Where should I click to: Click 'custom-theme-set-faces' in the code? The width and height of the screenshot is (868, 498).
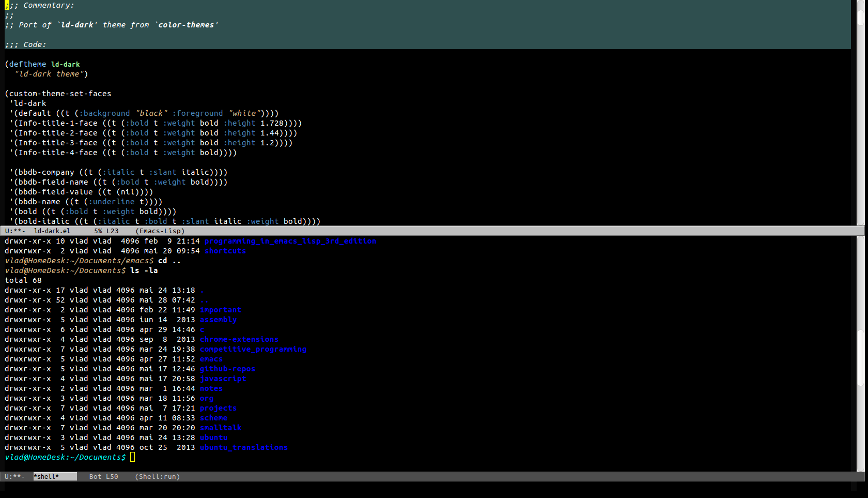(60, 94)
